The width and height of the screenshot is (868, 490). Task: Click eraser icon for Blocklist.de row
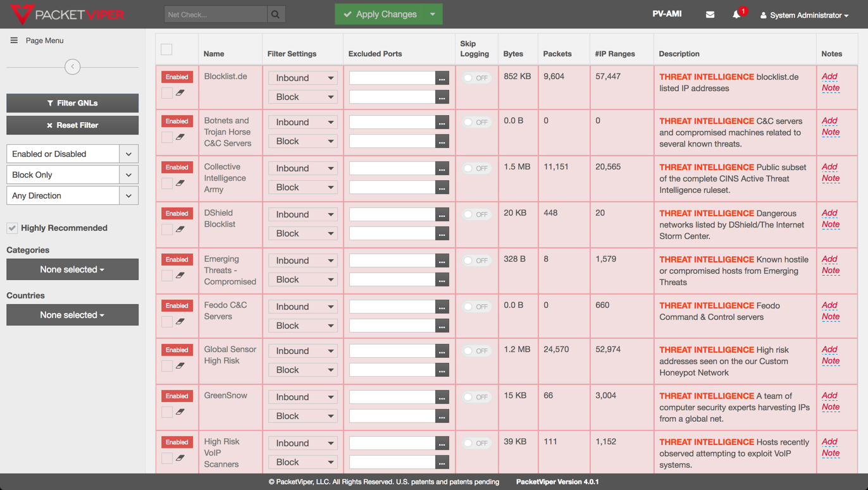click(180, 93)
